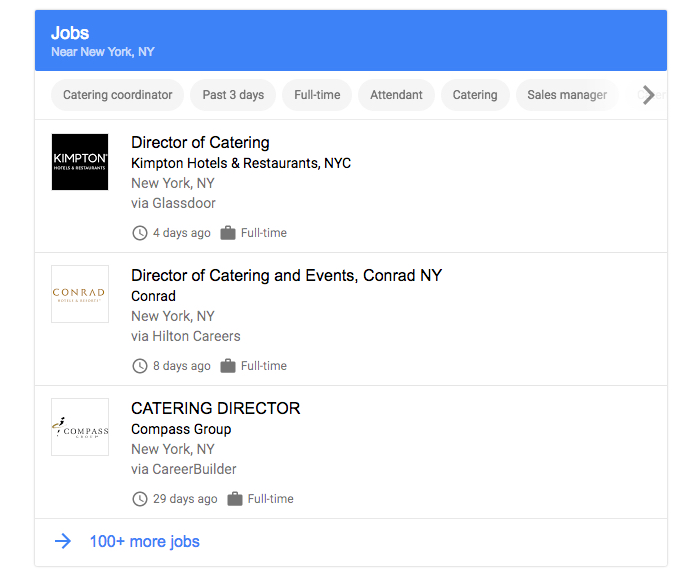View 100+ more jobs
This screenshot has width=687, height=574.
click(x=144, y=541)
